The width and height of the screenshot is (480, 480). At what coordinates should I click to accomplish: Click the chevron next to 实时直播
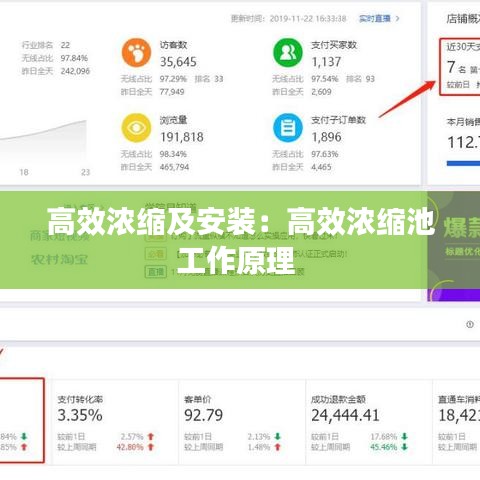pyautogui.click(x=397, y=19)
